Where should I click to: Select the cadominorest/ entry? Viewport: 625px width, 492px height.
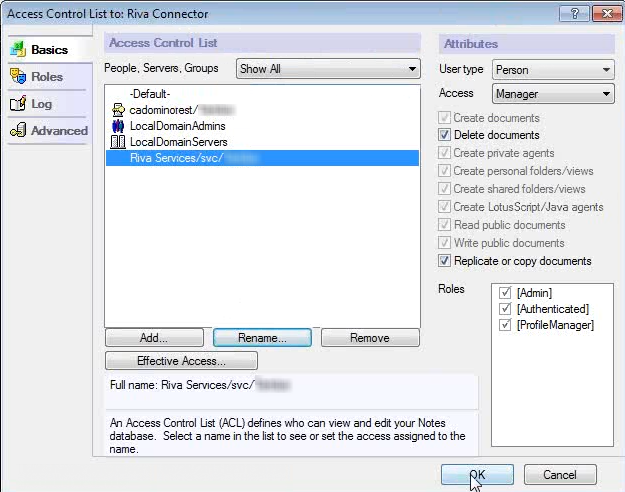pos(262,110)
